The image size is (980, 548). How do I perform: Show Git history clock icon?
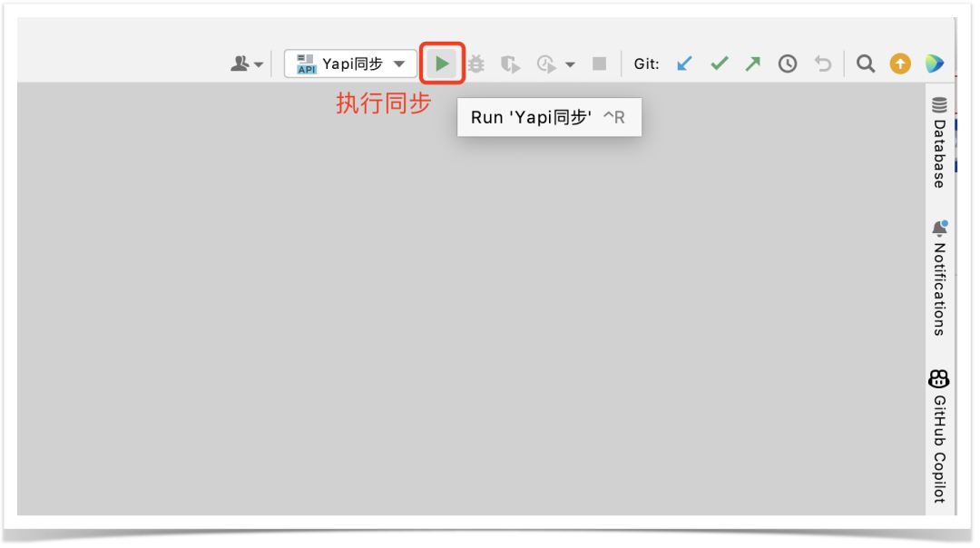pyautogui.click(x=788, y=64)
